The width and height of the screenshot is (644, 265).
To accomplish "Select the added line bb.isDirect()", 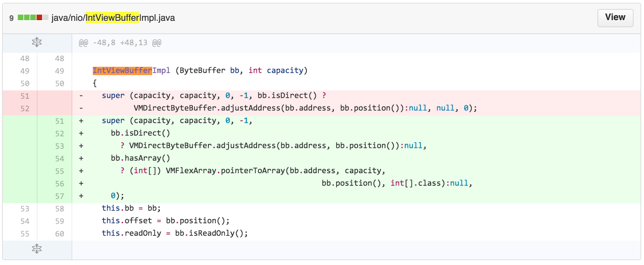I will click(x=140, y=133).
